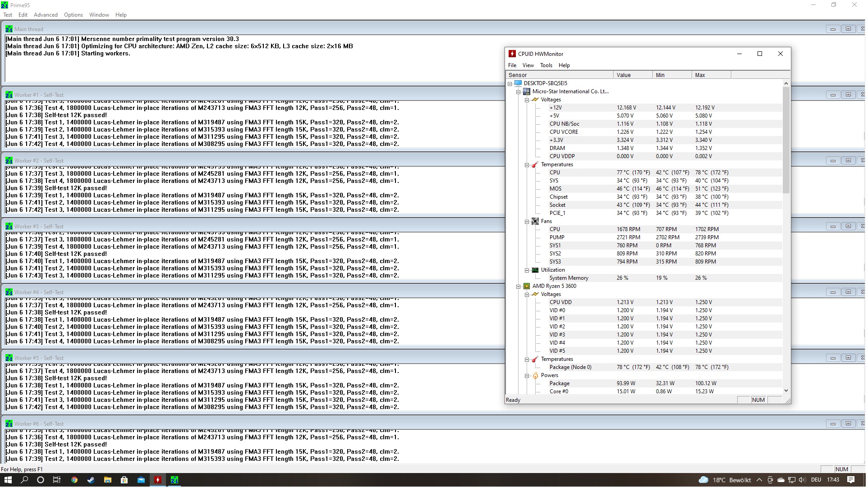Open the Advanced menu in Prime95
The height and width of the screenshot is (487, 868).
pyautogui.click(x=46, y=15)
